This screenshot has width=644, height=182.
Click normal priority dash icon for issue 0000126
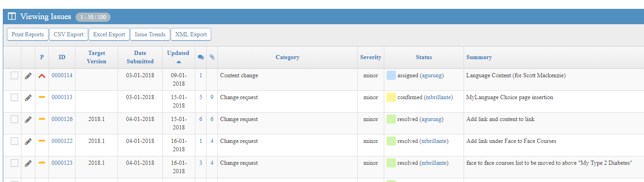42,119
